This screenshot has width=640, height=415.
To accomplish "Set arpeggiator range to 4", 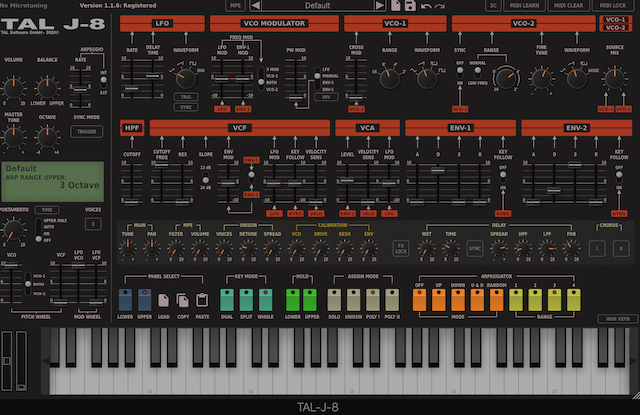I will pos(574,300).
